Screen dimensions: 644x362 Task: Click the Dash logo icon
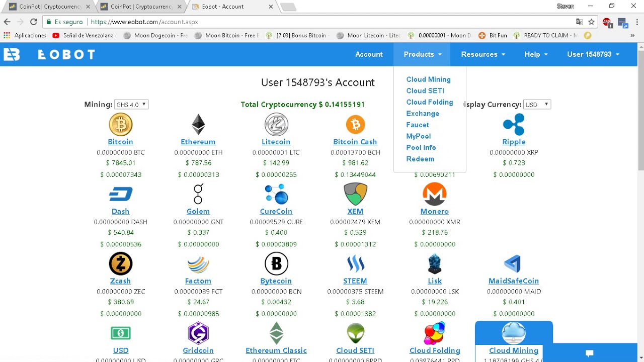(120, 194)
